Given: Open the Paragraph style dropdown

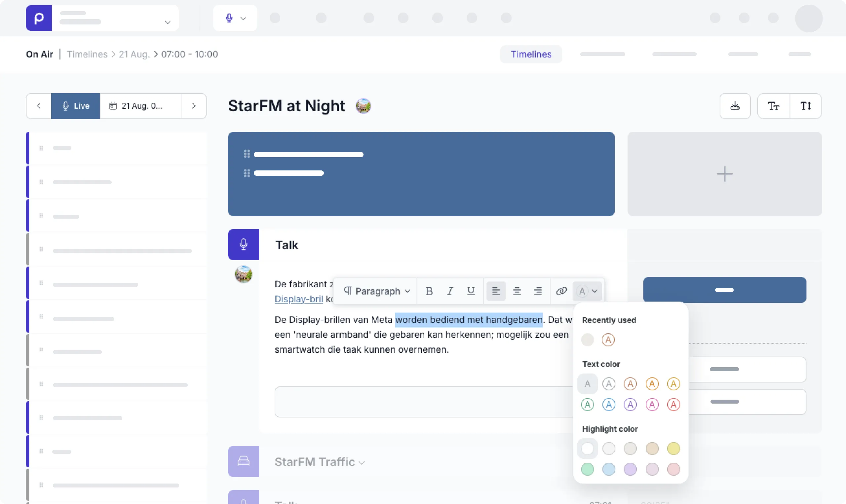Looking at the screenshot, I should click(x=377, y=291).
